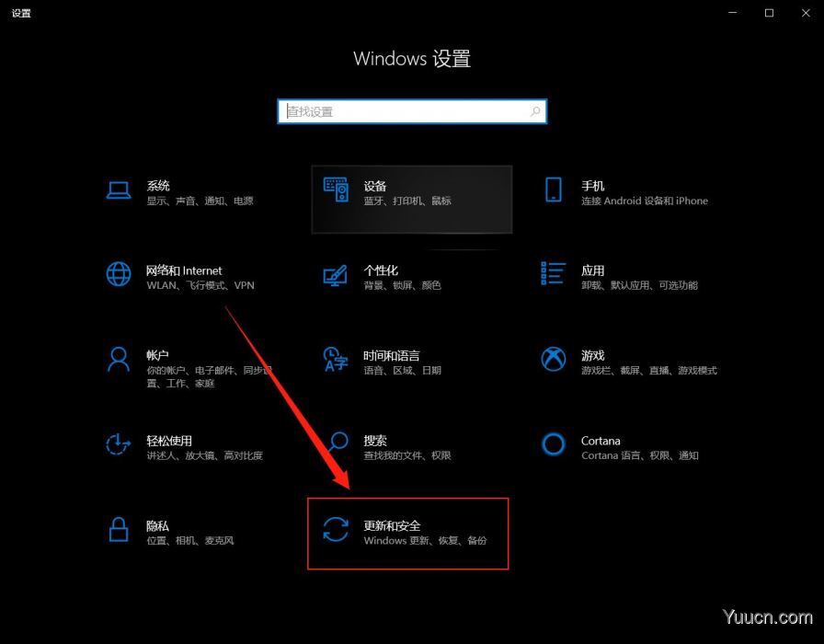Open the 系统 (System) settings icon
Screen dimensions: 824x644
[x=119, y=188]
